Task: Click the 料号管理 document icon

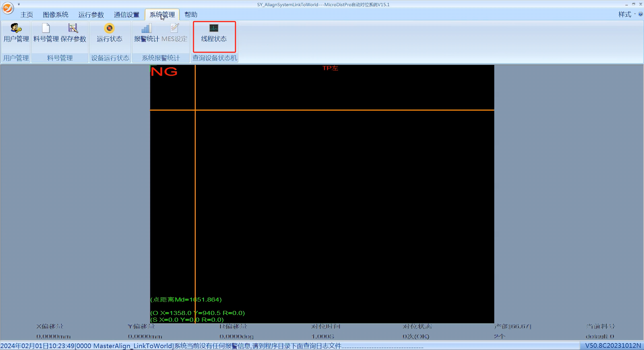Action: (46, 33)
